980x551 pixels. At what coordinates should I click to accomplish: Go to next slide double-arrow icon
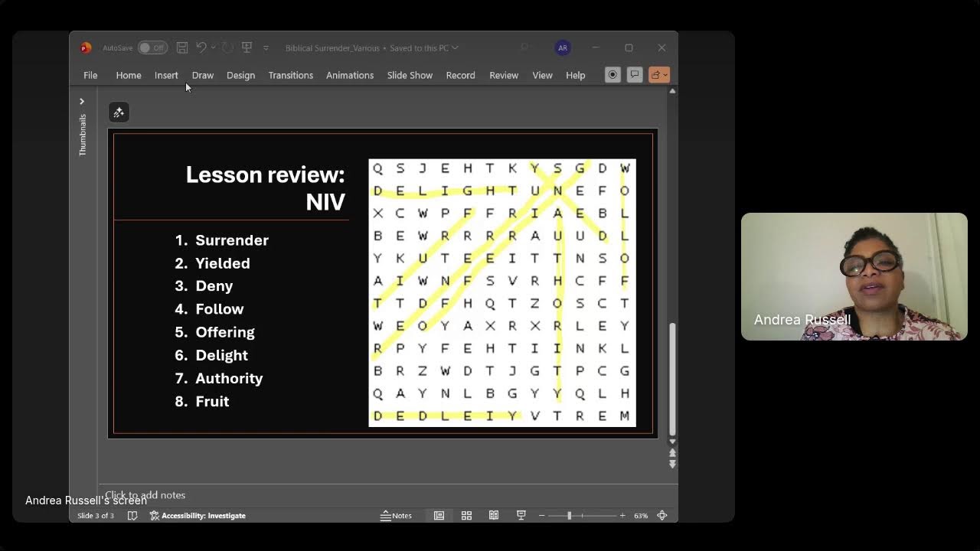672,464
